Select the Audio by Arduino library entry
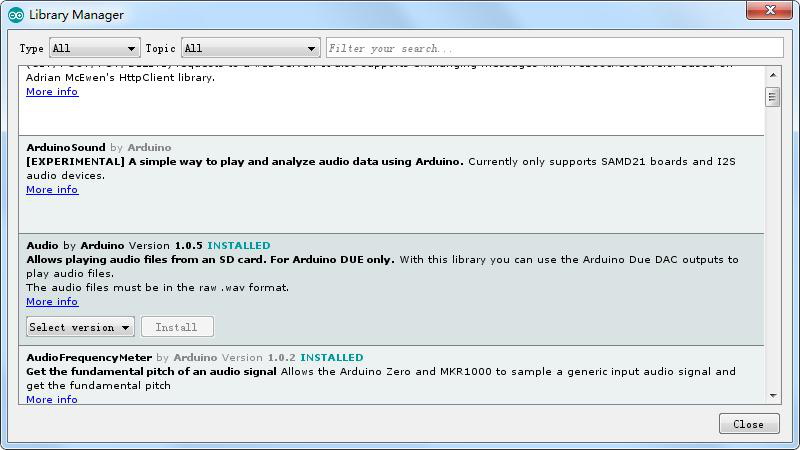Screen dimensions: 800x450 (x=391, y=290)
